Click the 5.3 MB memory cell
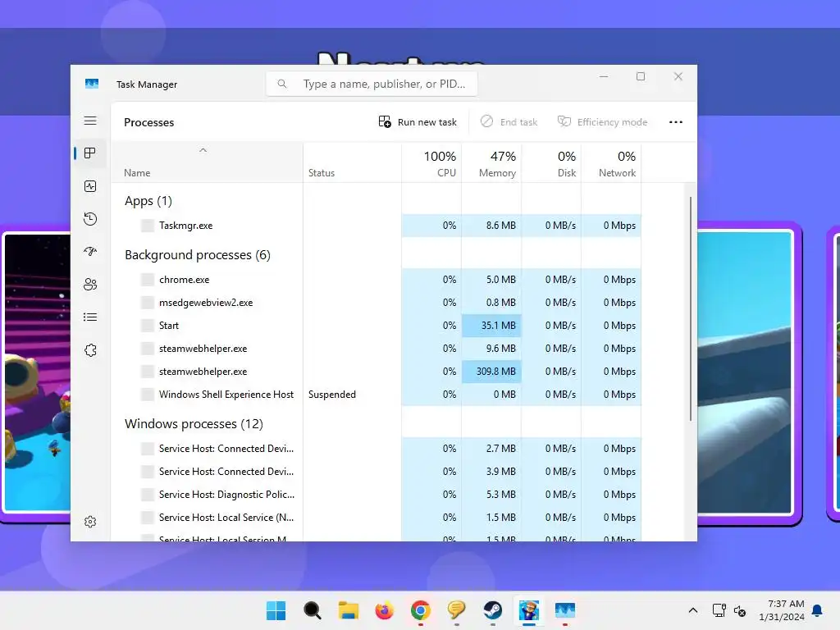The width and height of the screenshot is (840, 630). [492, 495]
